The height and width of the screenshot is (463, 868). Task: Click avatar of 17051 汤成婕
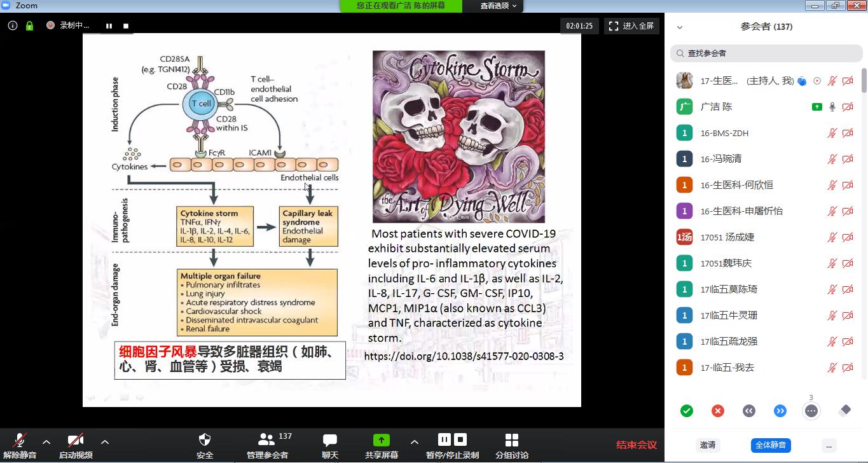pos(684,237)
